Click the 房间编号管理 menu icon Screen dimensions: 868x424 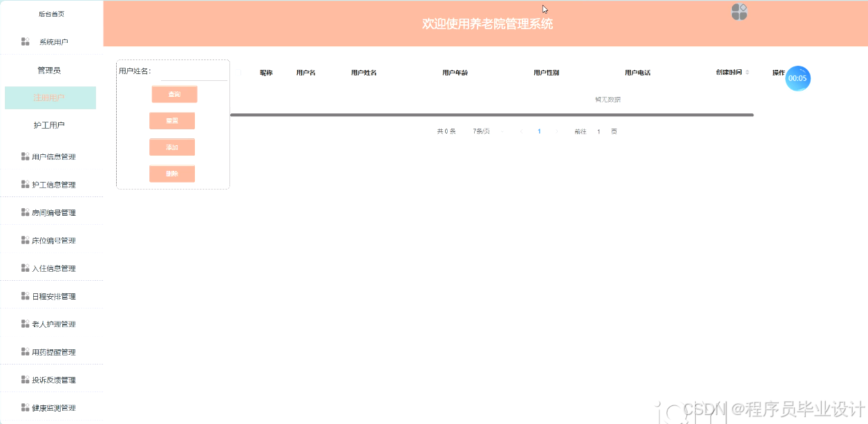(26, 212)
